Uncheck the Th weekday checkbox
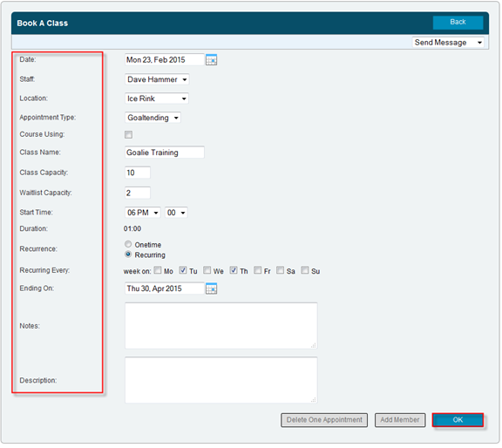The image size is (502, 448). click(x=234, y=270)
